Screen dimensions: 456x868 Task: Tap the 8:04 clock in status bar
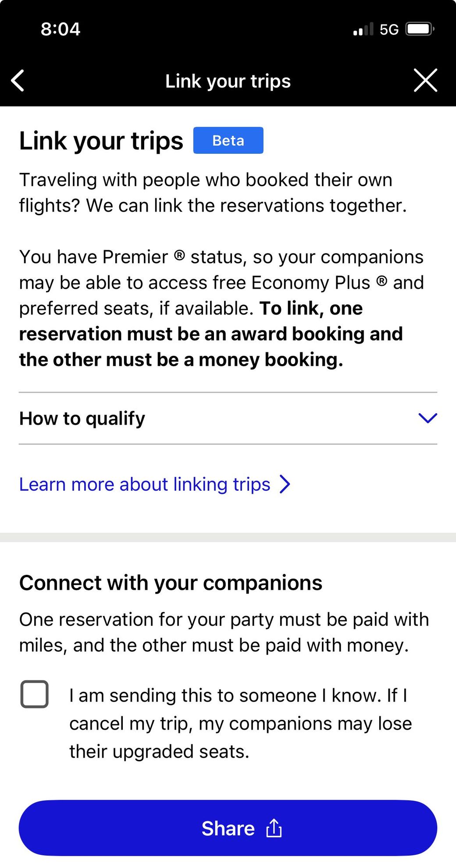point(61,29)
